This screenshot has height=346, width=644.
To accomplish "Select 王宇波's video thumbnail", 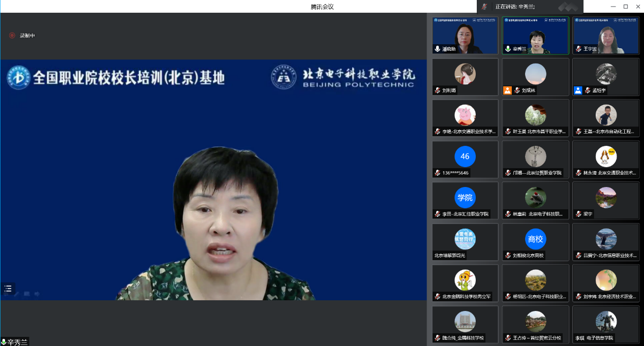I will 606,35.
